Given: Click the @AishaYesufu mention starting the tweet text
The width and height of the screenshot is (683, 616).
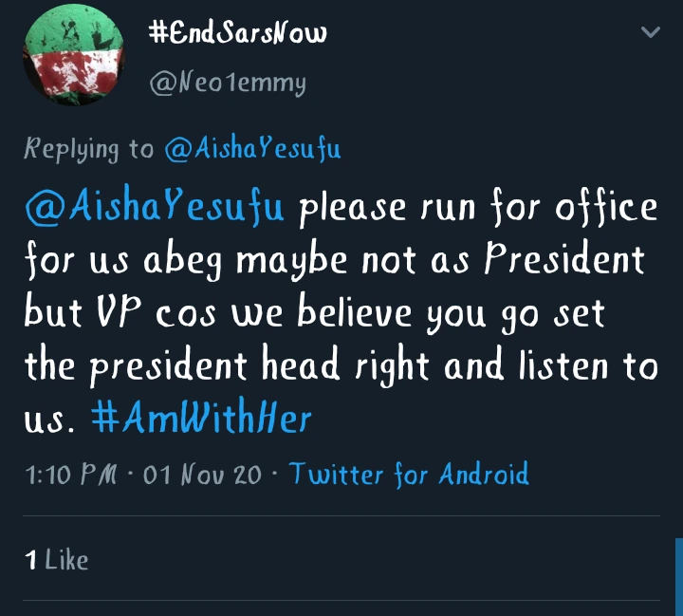Looking at the screenshot, I should [x=155, y=208].
